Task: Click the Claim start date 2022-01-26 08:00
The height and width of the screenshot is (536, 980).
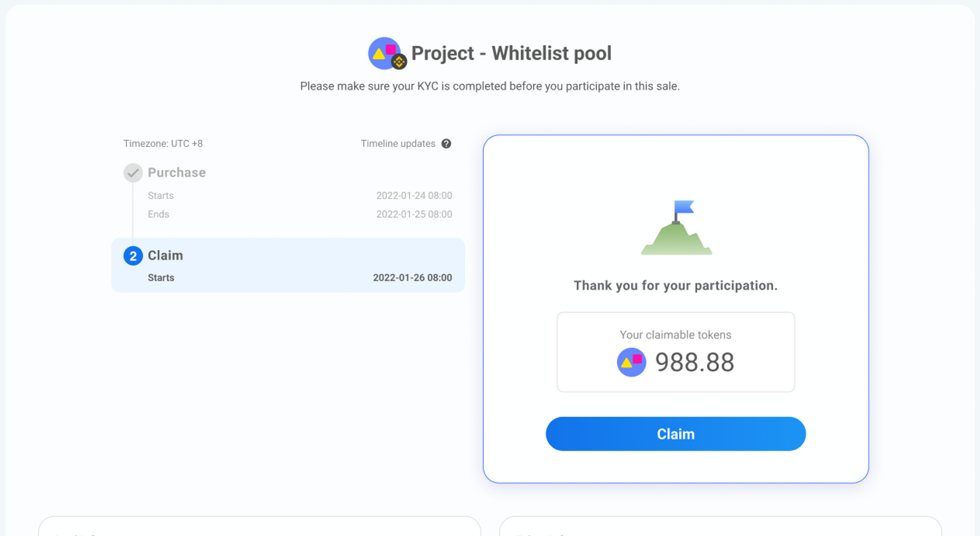Action: [x=413, y=277]
